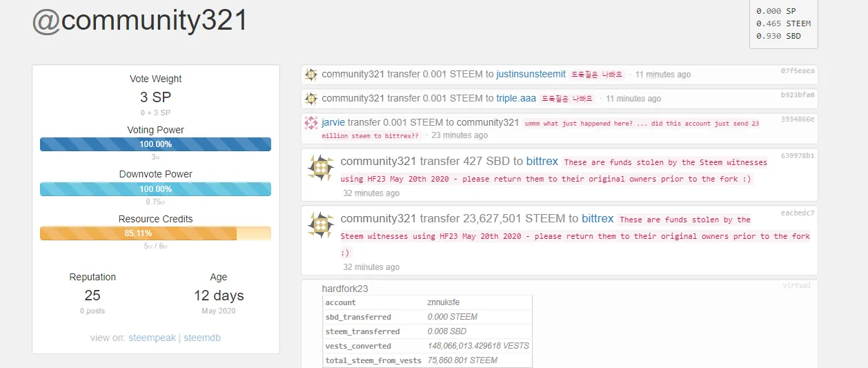Open the triple.aaa account link

515,98
